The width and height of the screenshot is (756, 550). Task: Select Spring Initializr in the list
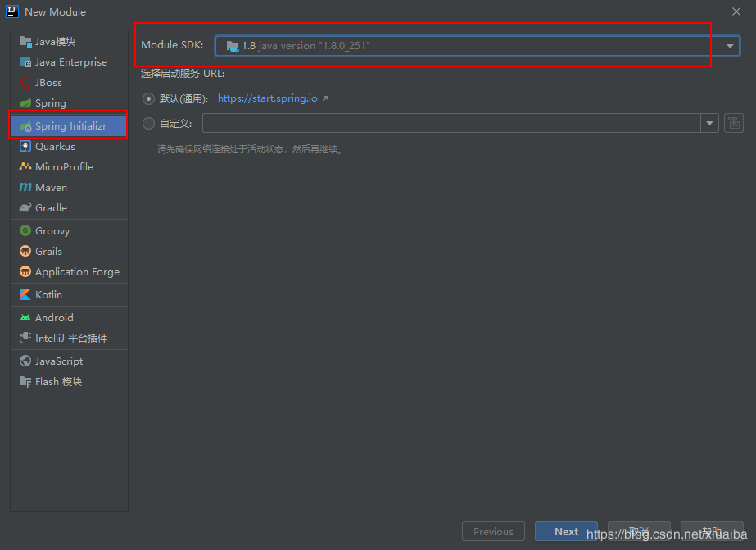click(x=69, y=126)
